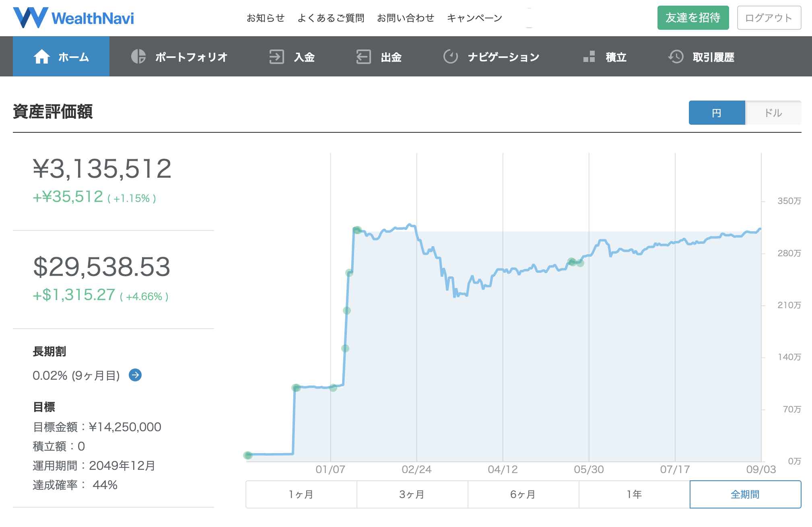Click the blocks icon for 積立
This screenshot has height=527, width=812.
click(x=589, y=57)
